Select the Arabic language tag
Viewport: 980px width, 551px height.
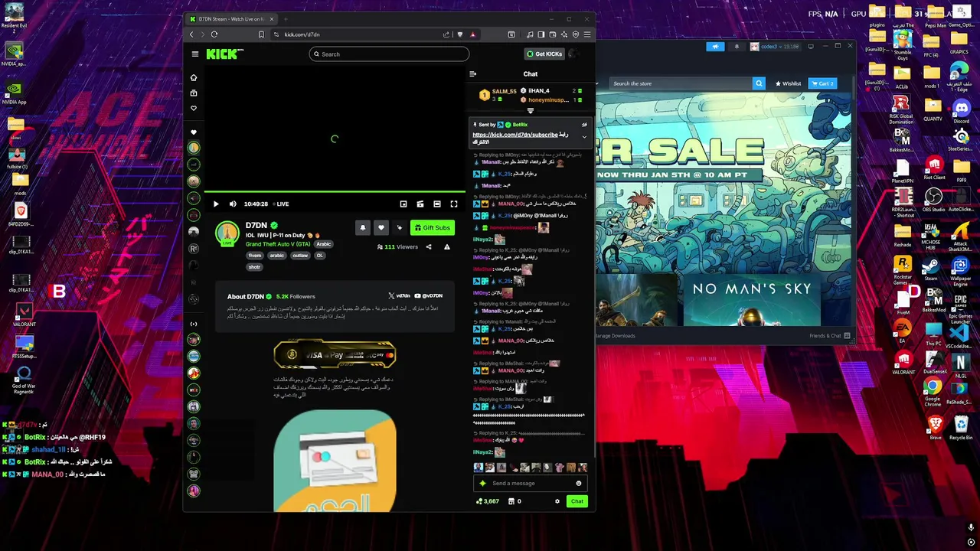coord(324,244)
